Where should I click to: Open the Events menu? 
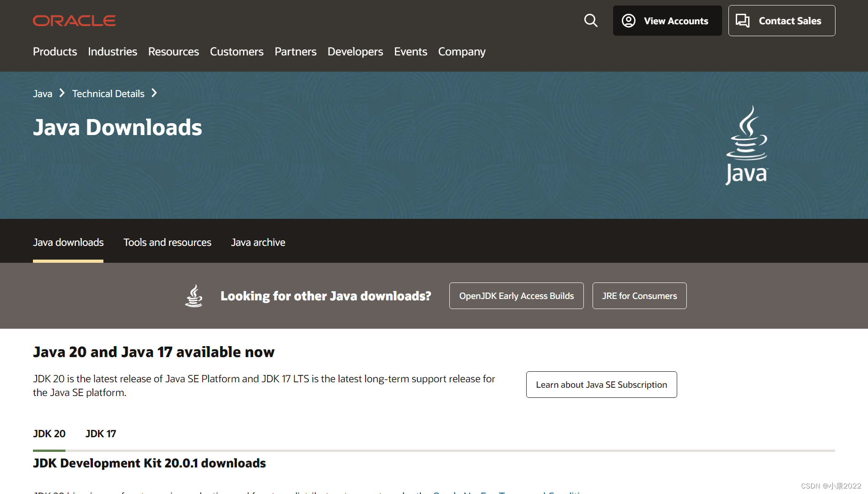[410, 52]
